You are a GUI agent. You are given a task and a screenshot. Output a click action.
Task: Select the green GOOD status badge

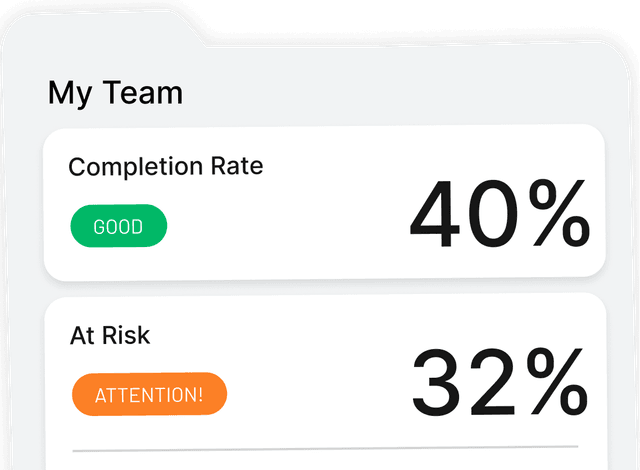[118, 227]
